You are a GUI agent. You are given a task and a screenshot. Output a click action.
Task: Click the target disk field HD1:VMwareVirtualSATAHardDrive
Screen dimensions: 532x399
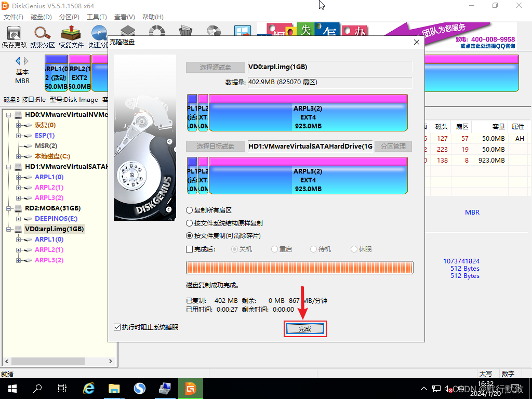pyautogui.click(x=311, y=146)
